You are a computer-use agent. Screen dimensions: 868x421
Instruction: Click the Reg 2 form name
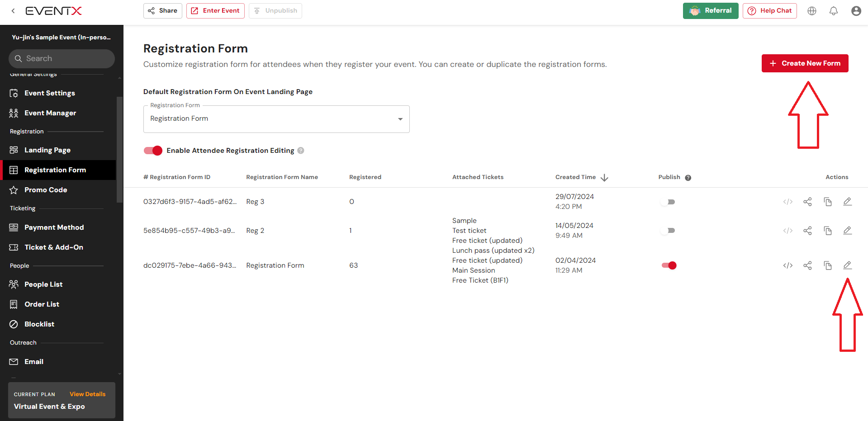tap(255, 231)
